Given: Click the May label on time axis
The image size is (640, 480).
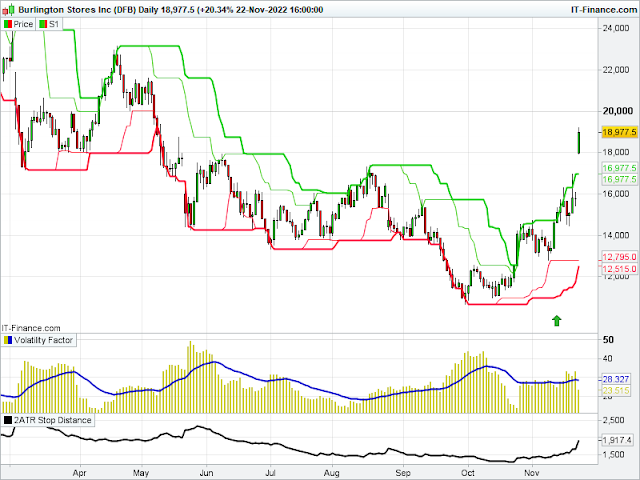Looking at the screenshot, I should 141,473.
